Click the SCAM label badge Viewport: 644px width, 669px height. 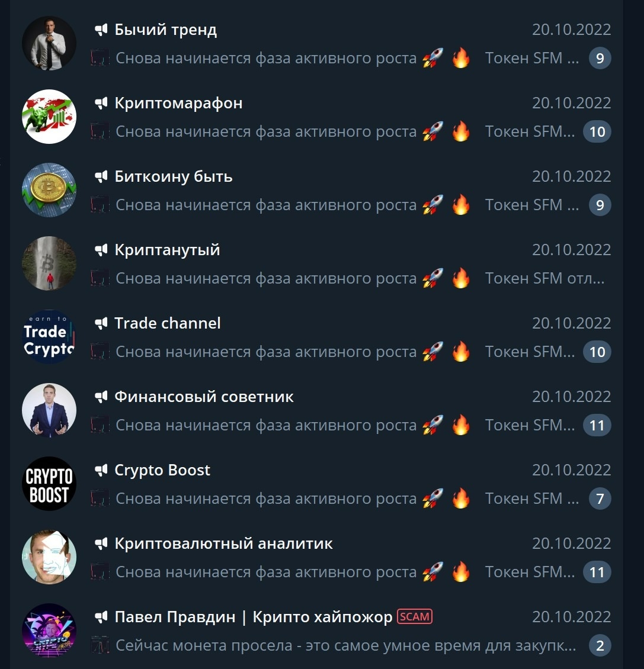pos(415,616)
